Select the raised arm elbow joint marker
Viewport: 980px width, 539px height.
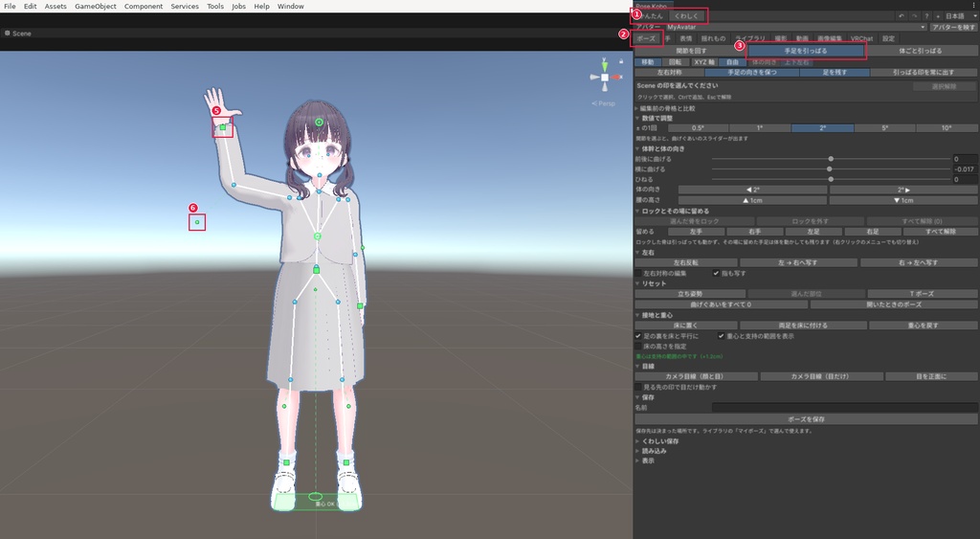234,185
